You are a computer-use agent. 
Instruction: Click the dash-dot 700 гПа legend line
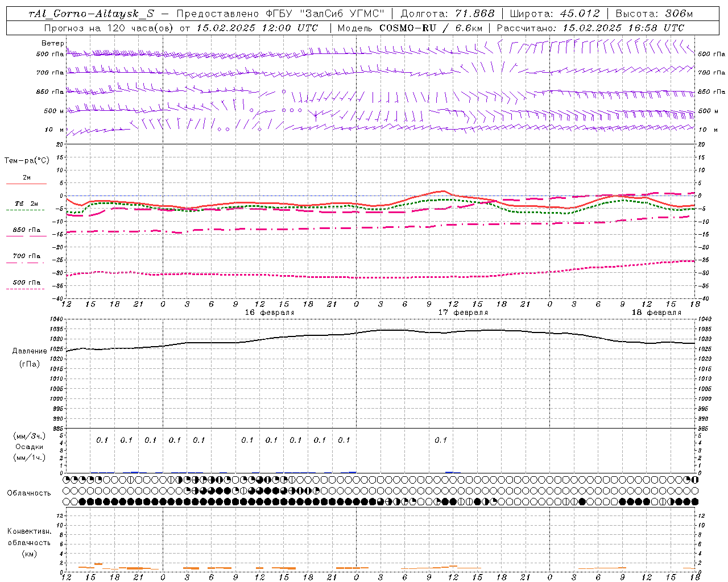tap(26, 263)
